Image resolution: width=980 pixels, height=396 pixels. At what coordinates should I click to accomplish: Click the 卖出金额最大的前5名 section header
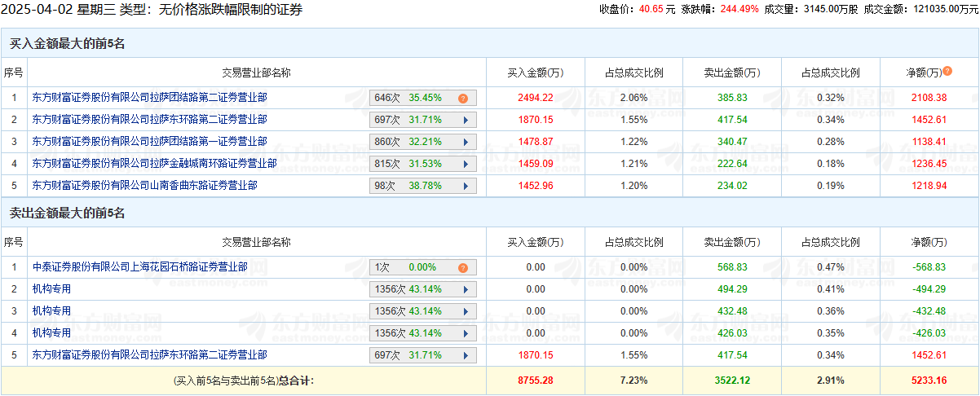click(67, 213)
